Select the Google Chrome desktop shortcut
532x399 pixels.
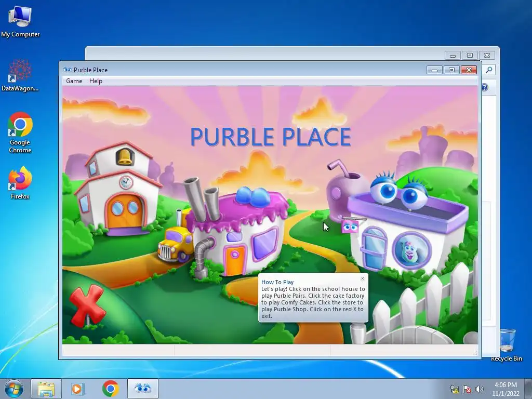[x=20, y=132]
